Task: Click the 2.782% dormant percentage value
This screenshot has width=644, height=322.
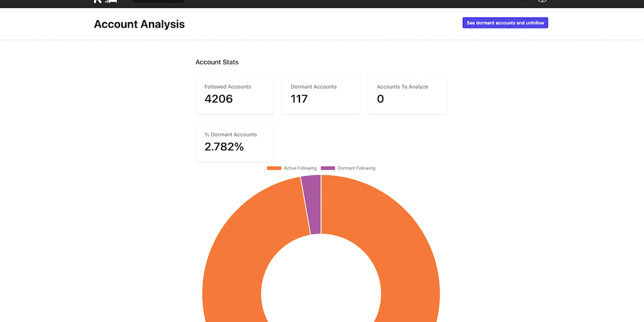Action: click(224, 147)
